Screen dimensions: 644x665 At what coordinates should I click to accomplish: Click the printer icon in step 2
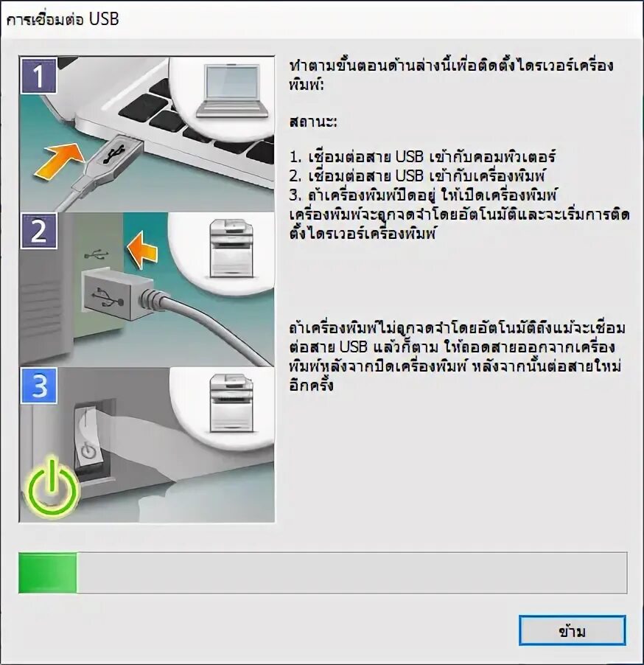[232, 248]
